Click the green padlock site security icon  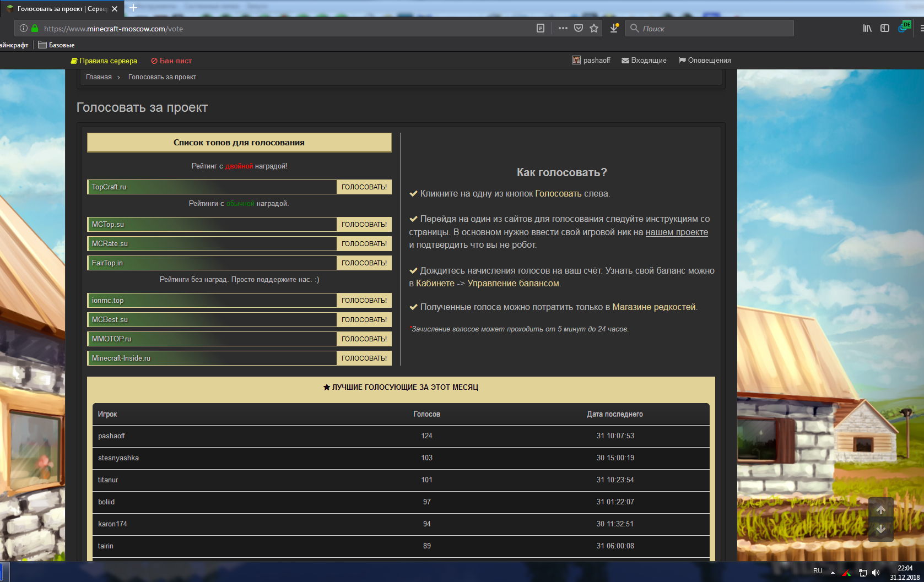(35, 28)
